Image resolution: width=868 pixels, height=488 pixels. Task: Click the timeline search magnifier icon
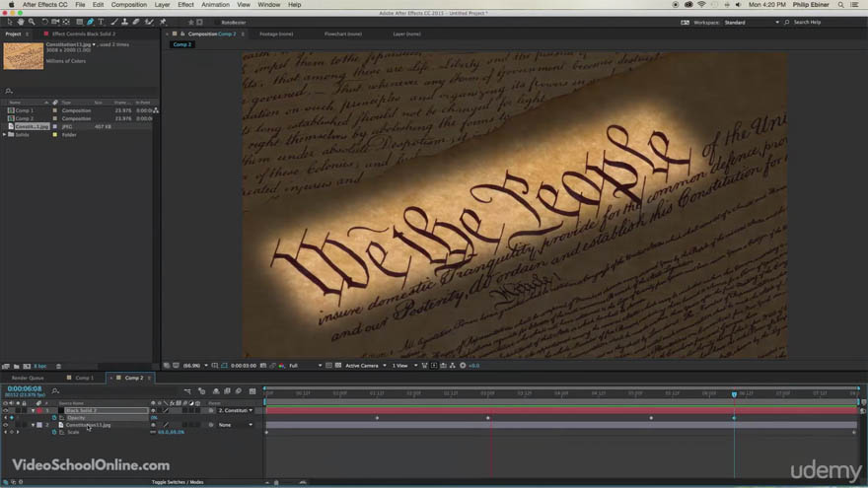[55, 391]
